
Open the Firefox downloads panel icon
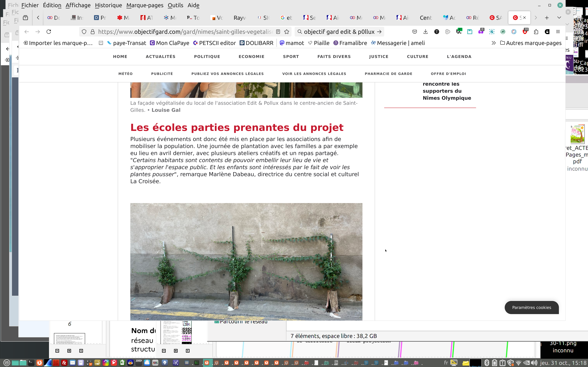point(425,32)
